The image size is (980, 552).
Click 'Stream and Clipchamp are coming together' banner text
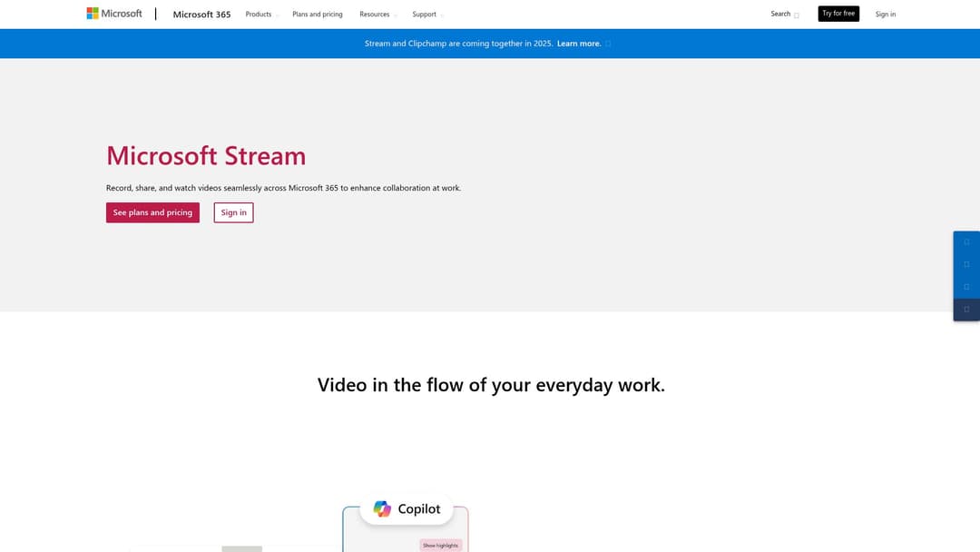click(459, 44)
